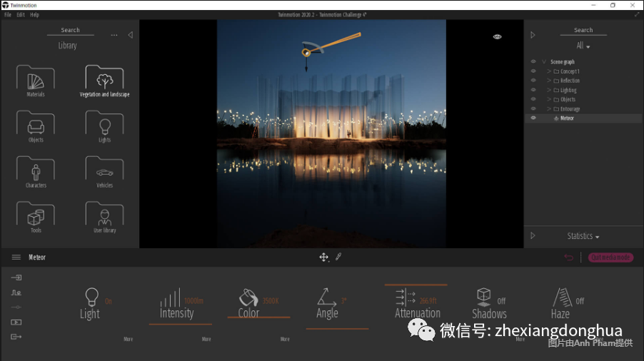644x361 pixels.
Task: Open the Objects library folder
Action: tap(35, 126)
